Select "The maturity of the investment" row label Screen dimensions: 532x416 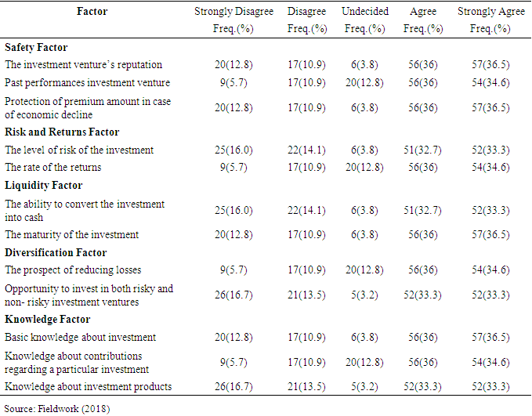[71, 234]
